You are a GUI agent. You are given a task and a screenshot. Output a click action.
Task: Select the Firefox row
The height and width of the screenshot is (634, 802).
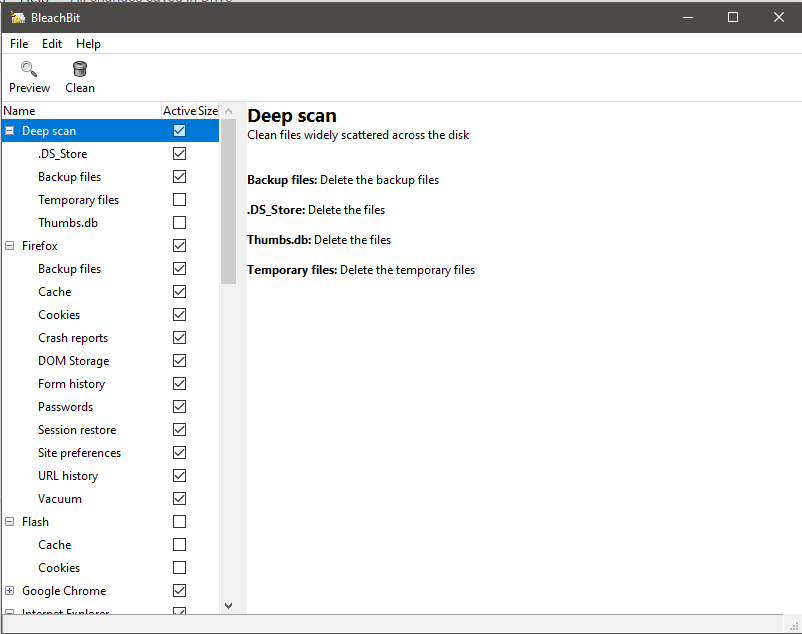(110, 246)
